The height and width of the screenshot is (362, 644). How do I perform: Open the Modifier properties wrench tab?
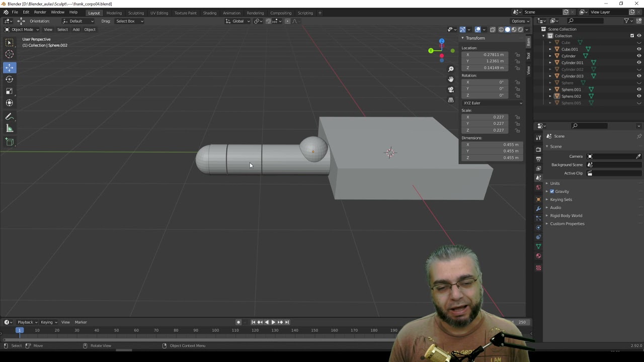tap(538, 208)
